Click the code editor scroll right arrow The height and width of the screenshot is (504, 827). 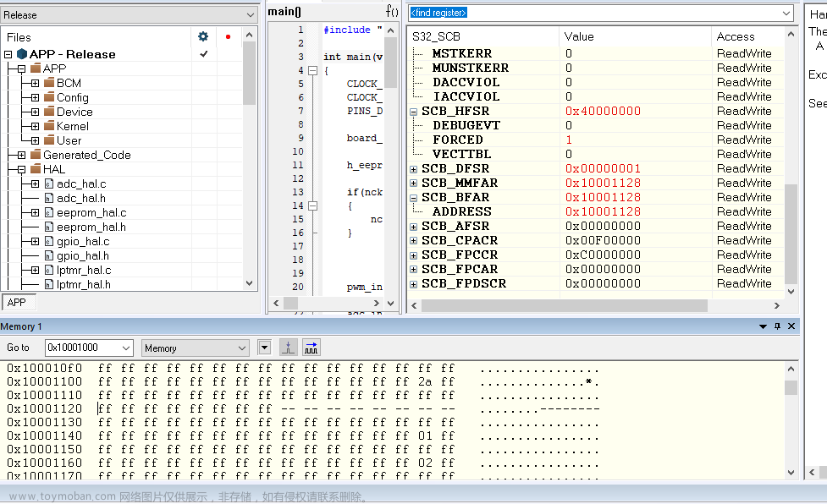(x=376, y=303)
